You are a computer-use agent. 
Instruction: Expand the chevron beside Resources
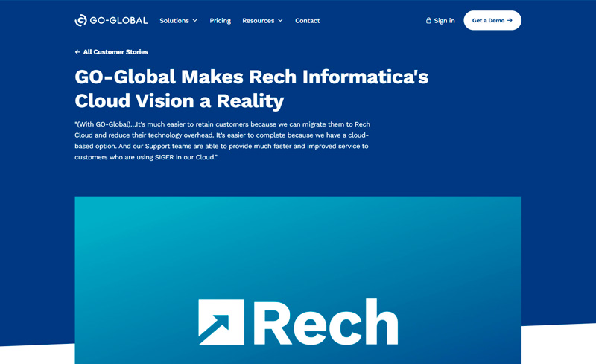click(x=281, y=21)
